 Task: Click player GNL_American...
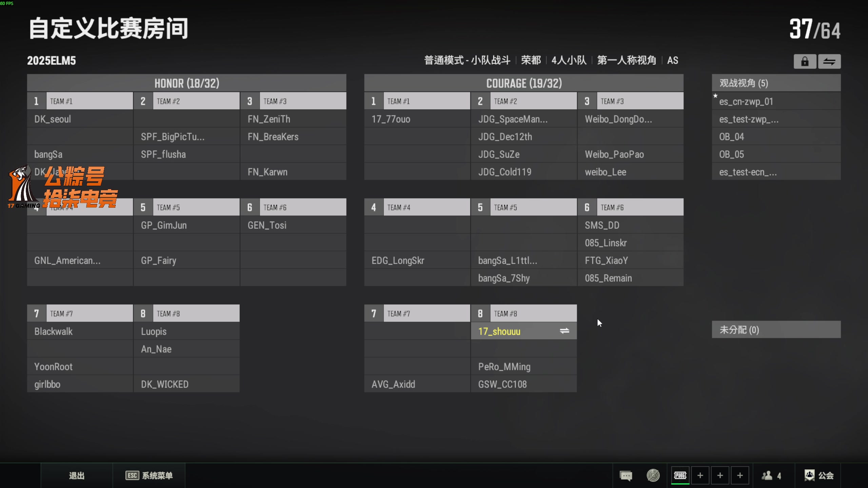click(x=80, y=260)
